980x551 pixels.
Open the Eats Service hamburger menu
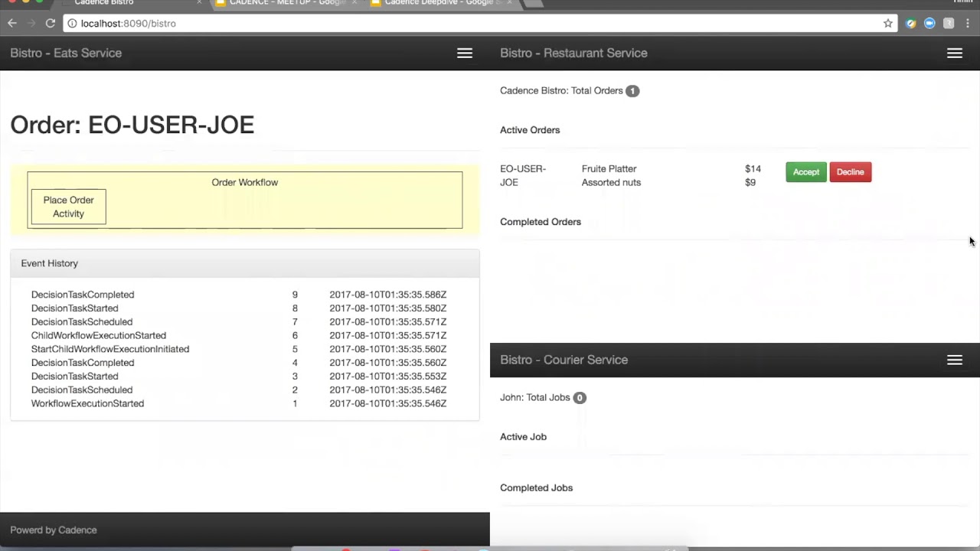[465, 53]
